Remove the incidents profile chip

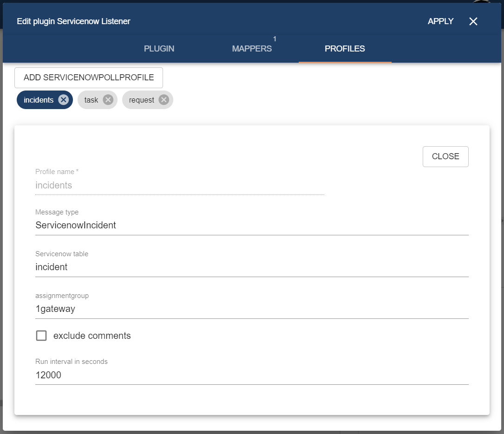64,100
